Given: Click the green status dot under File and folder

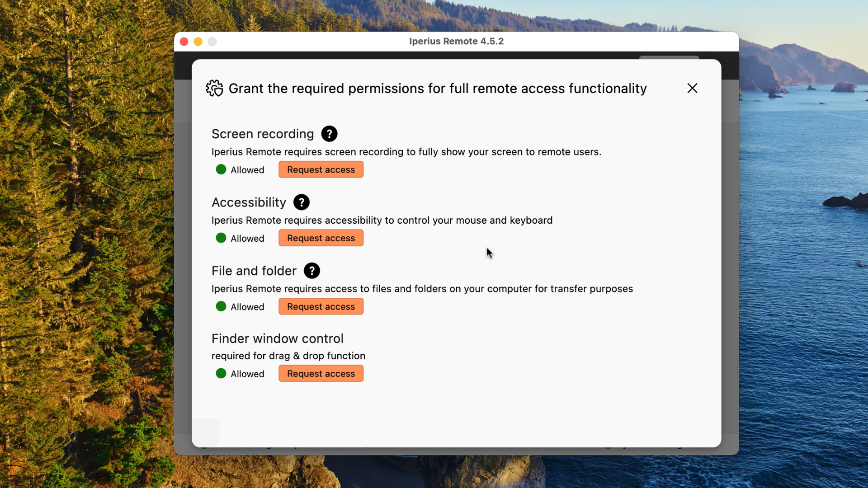Looking at the screenshot, I should (221, 306).
